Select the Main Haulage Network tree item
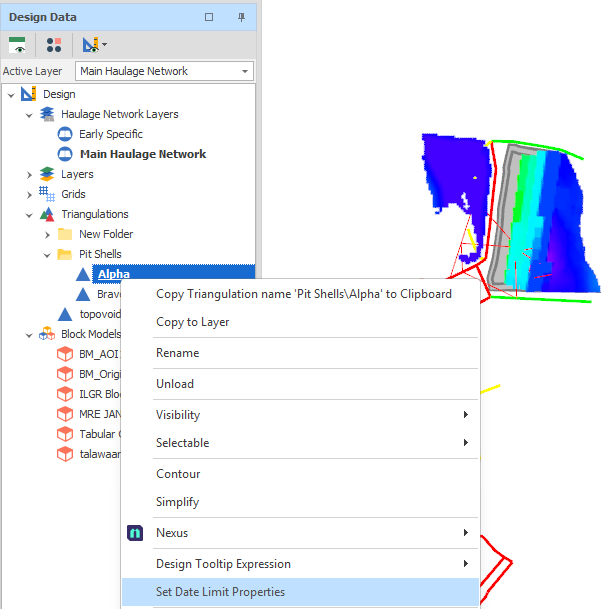 click(143, 154)
